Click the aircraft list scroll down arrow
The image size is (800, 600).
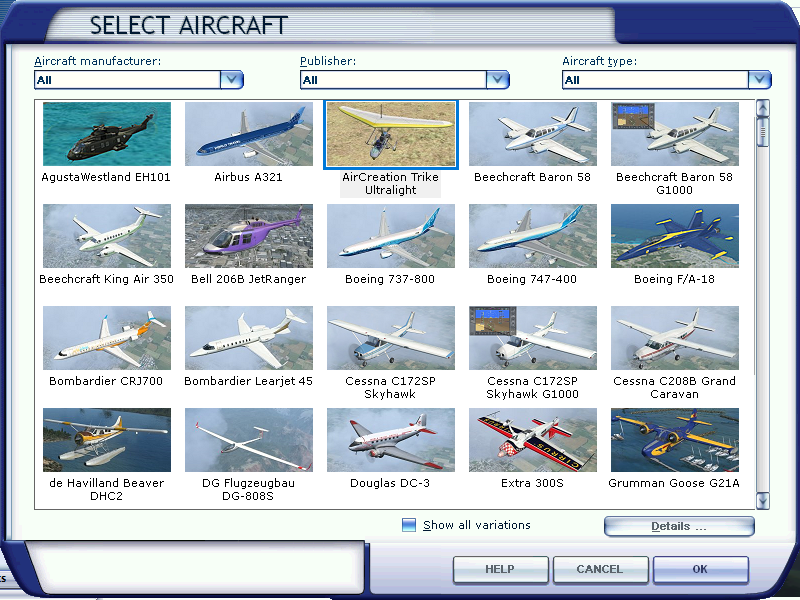click(x=763, y=501)
